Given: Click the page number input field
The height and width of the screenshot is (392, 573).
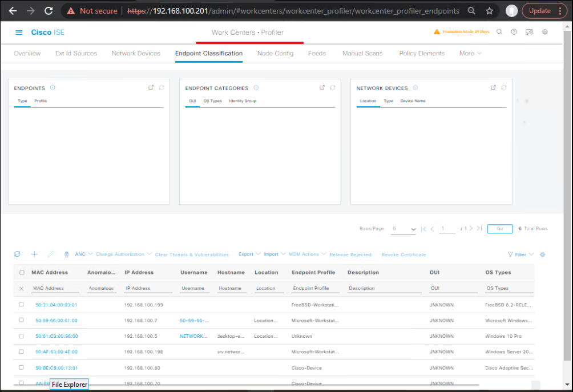Looking at the screenshot, I should pos(447,229).
